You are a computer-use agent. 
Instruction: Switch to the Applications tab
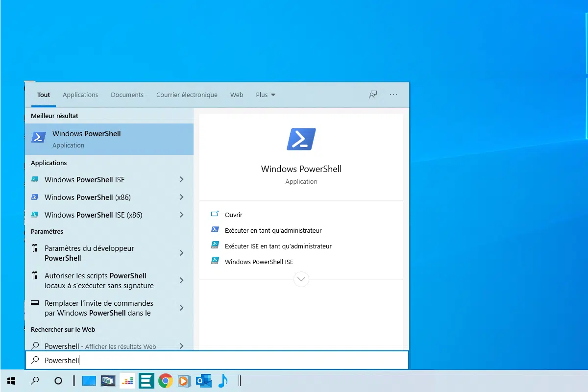click(x=80, y=95)
